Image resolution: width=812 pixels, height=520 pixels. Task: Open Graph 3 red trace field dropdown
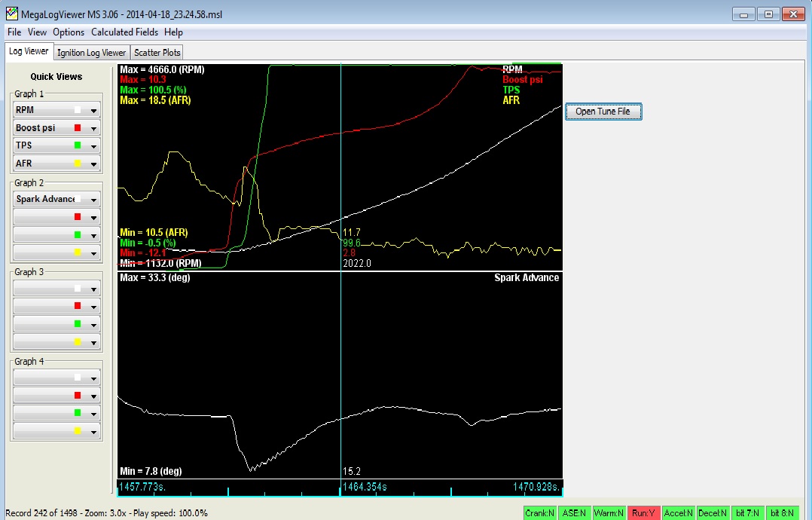56,306
